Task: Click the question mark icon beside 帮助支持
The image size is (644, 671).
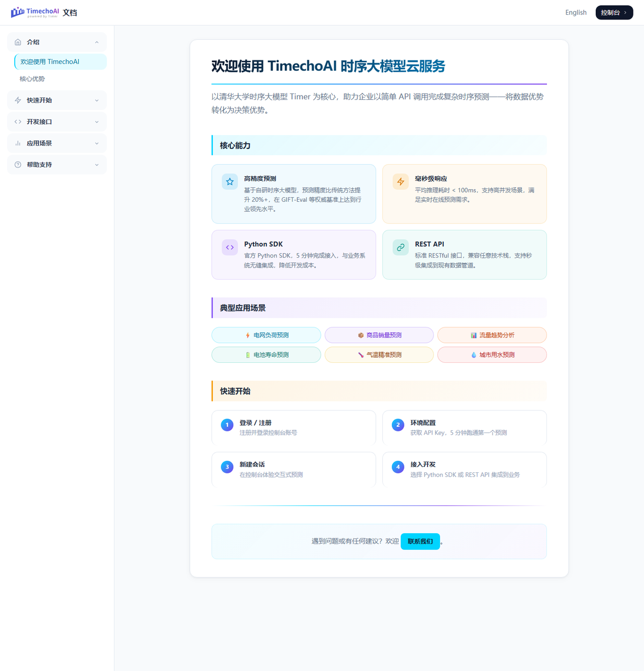Action: pyautogui.click(x=18, y=165)
